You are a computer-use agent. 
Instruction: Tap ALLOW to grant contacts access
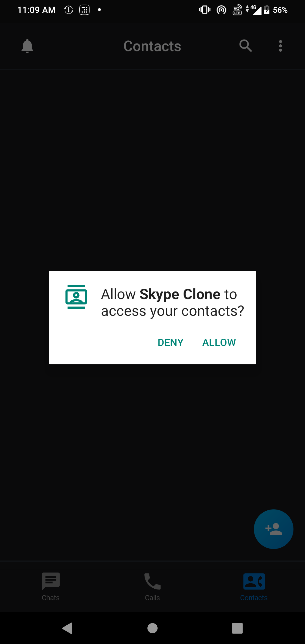[x=219, y=342]
